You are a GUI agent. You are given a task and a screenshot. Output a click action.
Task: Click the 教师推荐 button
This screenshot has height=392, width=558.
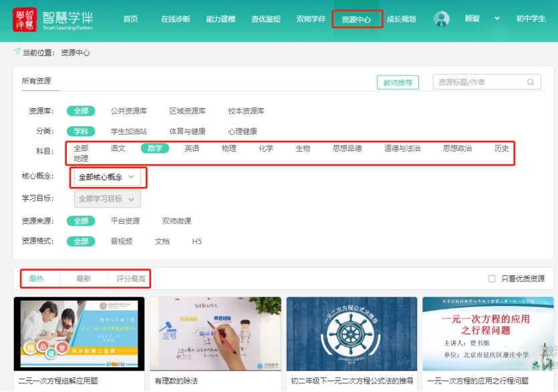point(398,82)
